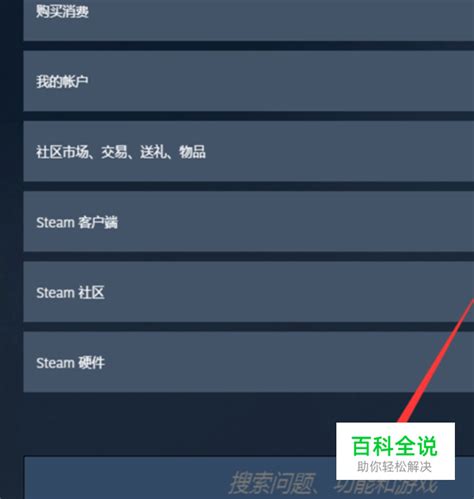This screenshot has width=474, height=499.
Task: Select 社区市场、交易、送礼、物品 category
Action: click(x=249, y=151)
